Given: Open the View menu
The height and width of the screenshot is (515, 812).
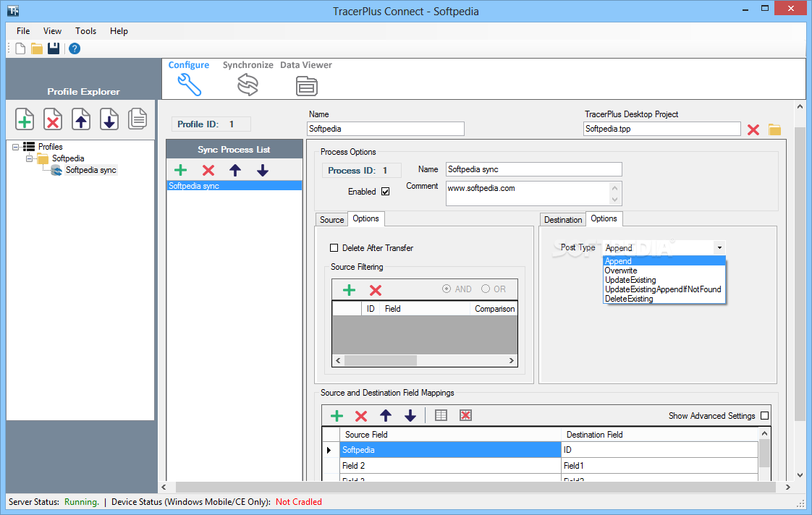Looking at the screenshot, I should (52, 31).
